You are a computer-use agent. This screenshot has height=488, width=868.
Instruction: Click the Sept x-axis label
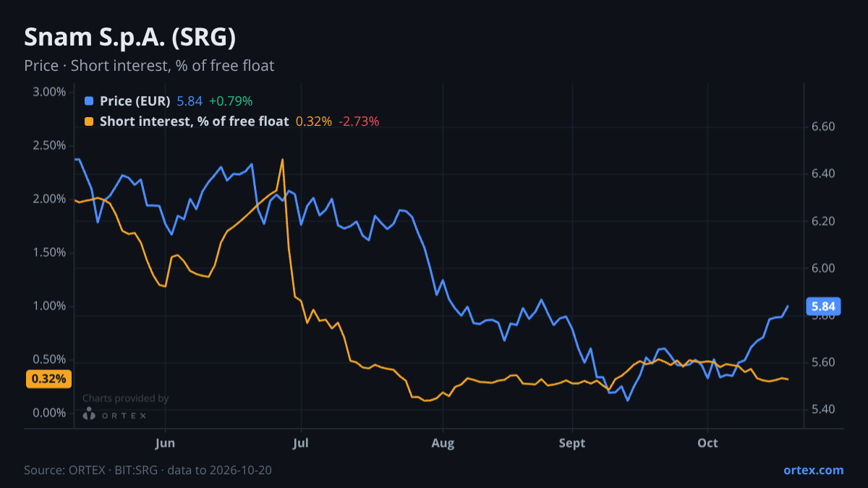coord(572,442)
